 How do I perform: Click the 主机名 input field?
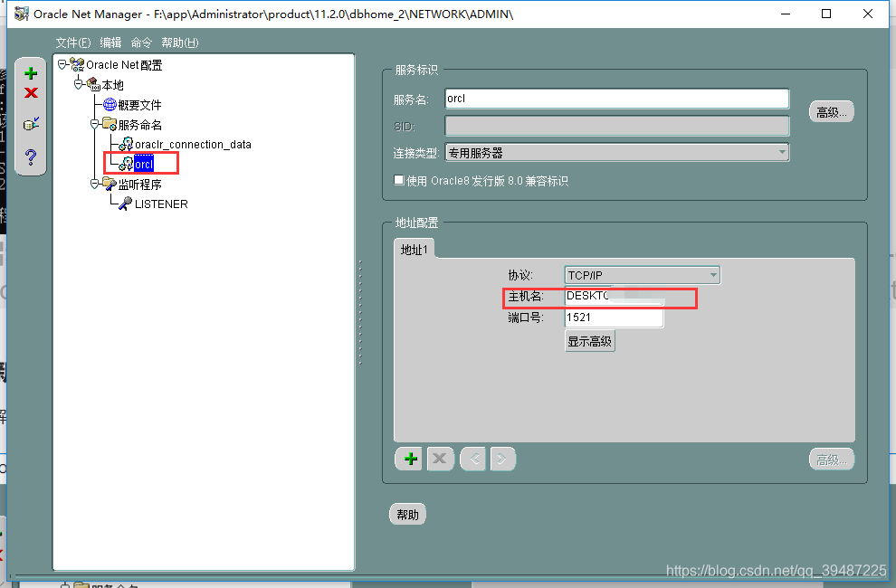click(615, 296)
